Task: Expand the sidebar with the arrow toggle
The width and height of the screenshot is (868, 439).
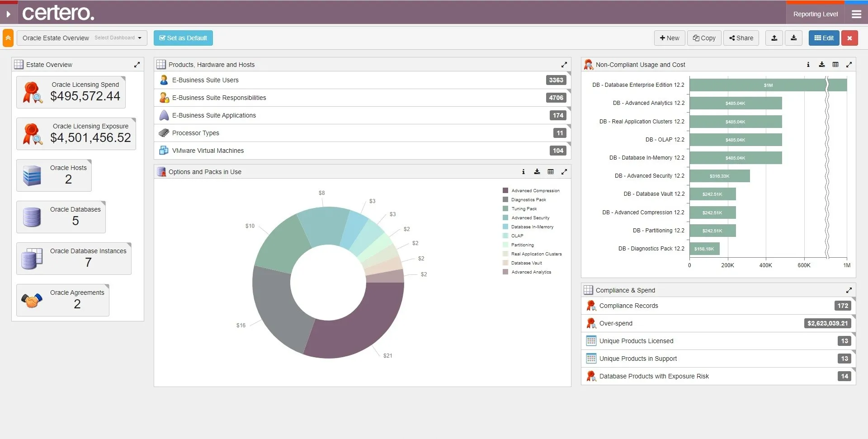Action: pyautogui.click(x=8, y=14)
